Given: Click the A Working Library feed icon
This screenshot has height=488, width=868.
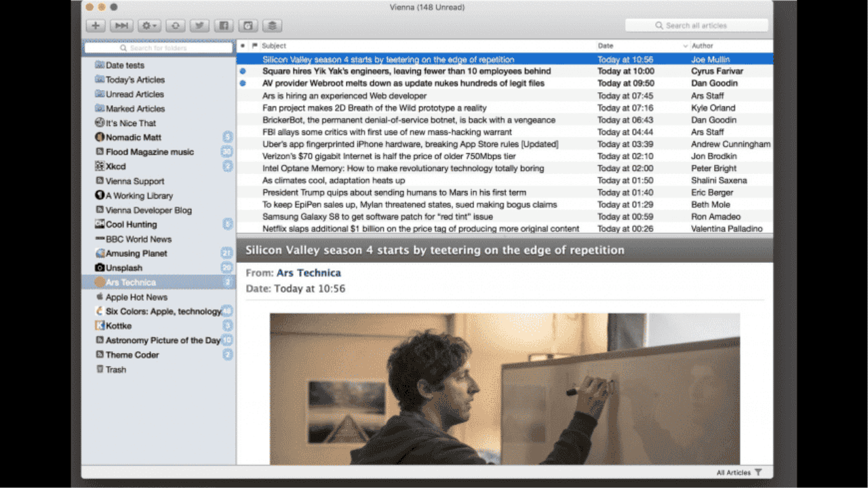Looking at the screenshot, I should pos(100,195).
